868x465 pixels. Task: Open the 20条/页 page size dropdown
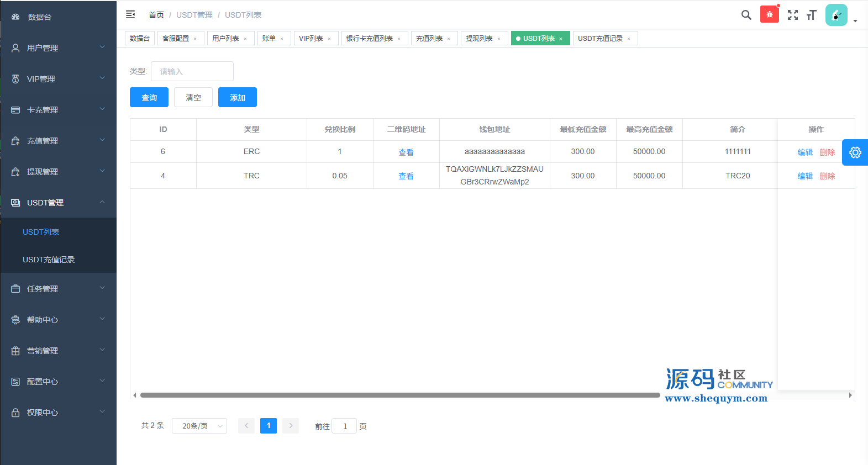199,426
